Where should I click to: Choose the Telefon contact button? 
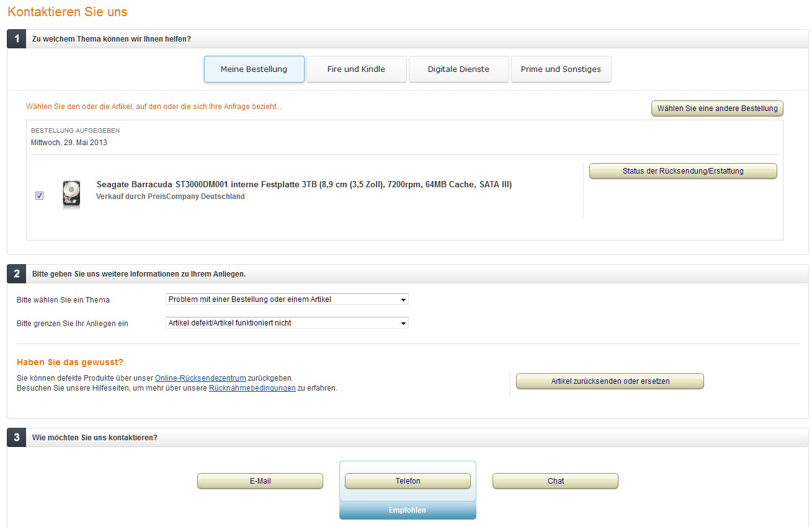[x=408, y=481]
